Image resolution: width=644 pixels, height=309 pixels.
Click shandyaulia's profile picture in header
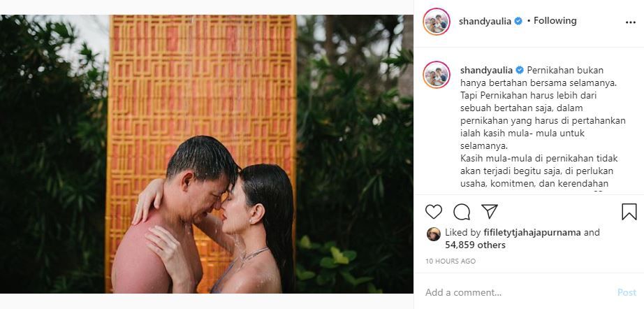tap(437, 22)
